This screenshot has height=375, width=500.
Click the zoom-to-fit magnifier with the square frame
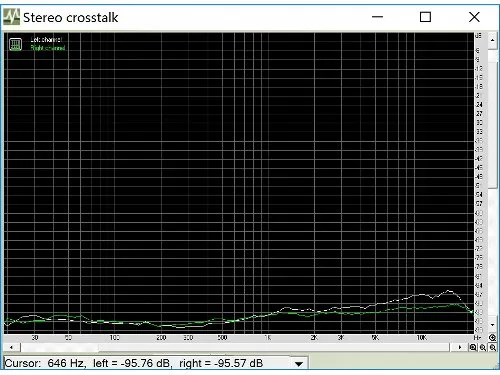point(473,347)
